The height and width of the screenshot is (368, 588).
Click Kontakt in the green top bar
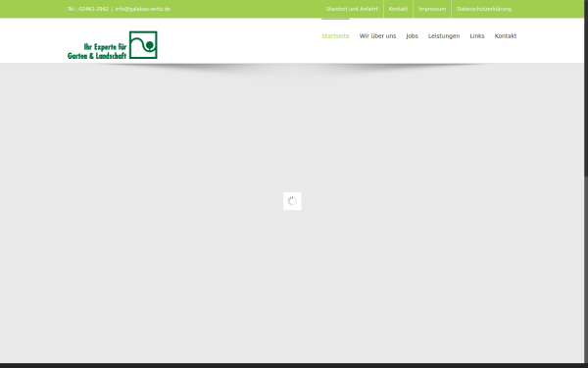pos(398,9)
